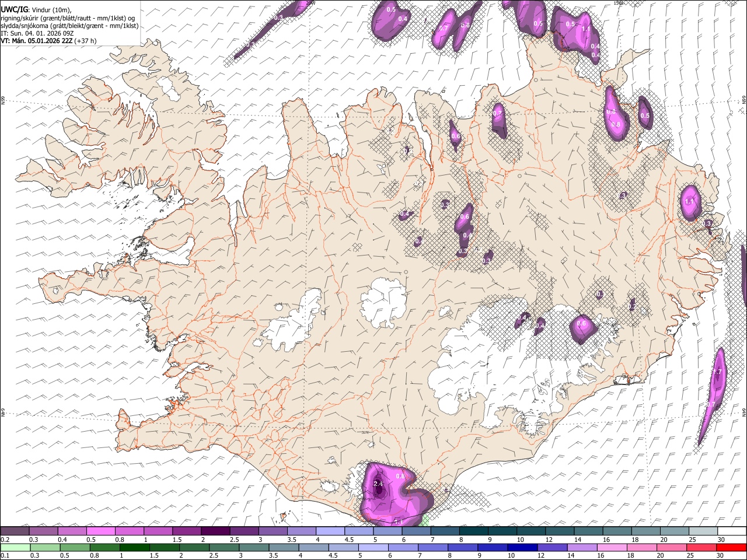Click the 0.2 label under upper legend

[x=5, y=540]
